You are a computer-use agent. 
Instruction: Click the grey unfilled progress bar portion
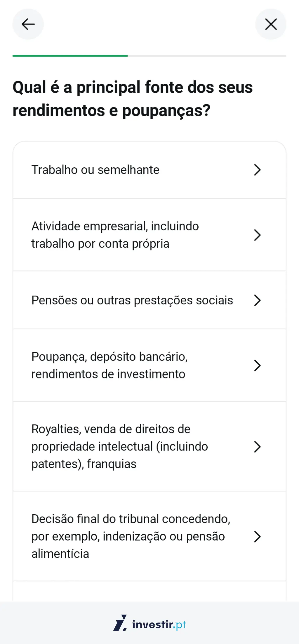(x=207, y=56)
